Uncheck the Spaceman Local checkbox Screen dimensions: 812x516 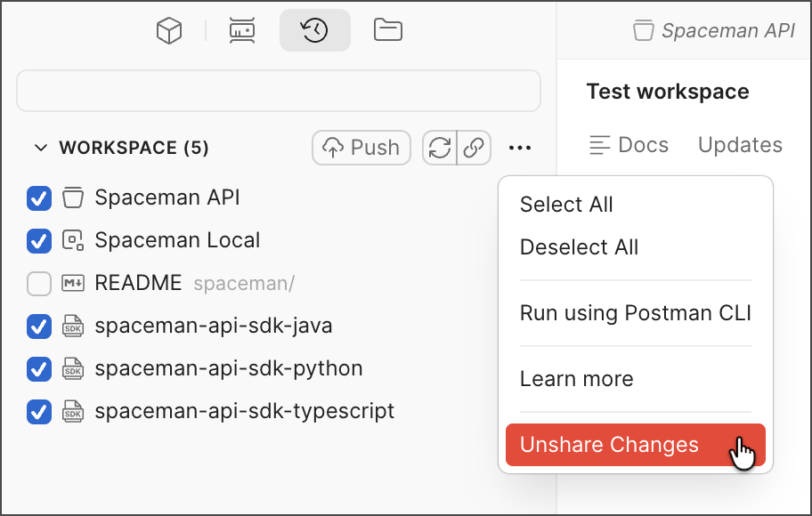click(x=39, y=241)
